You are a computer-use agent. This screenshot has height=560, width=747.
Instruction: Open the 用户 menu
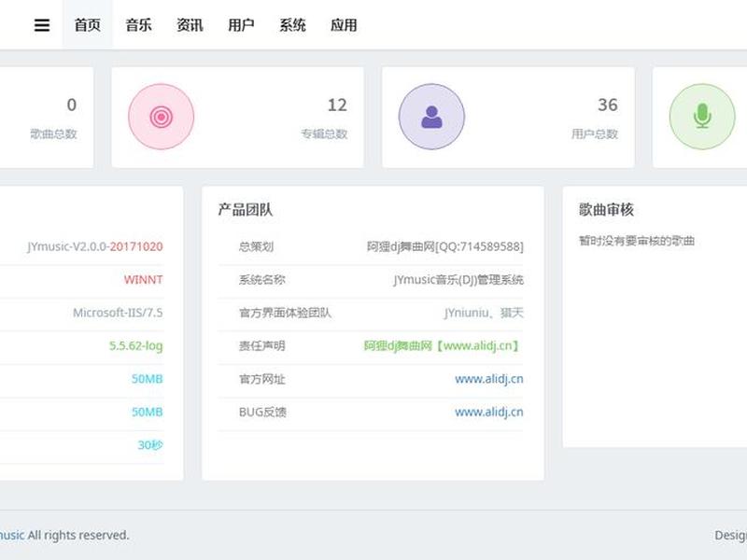click(x=241, y=25)
